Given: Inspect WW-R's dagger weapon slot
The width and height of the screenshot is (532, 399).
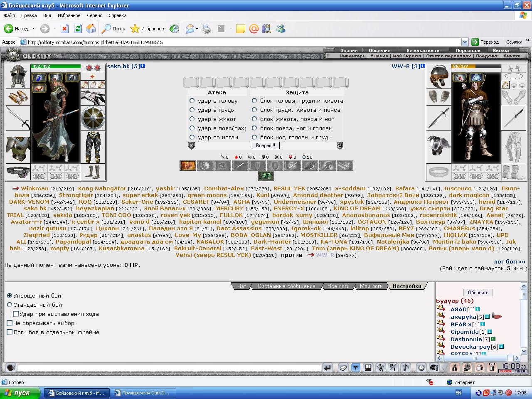Looking at the screenshot, I should pyautogui.click(x=439, y=118).
